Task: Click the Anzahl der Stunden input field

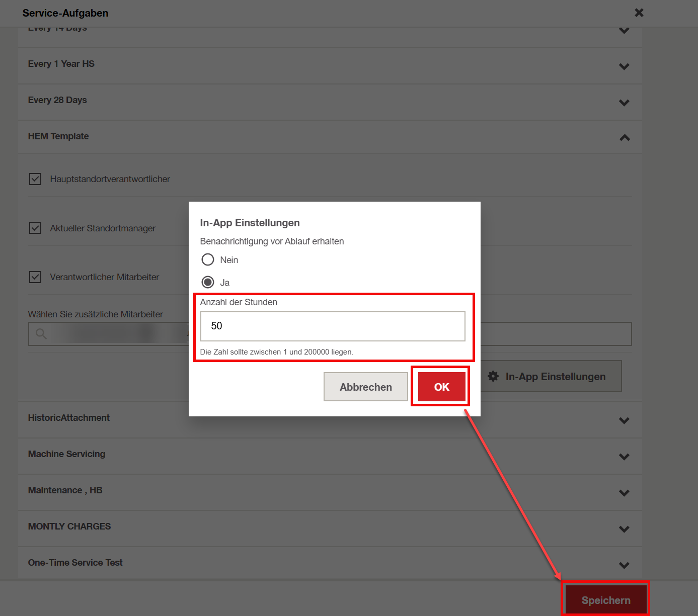Action: pos(332,326)
